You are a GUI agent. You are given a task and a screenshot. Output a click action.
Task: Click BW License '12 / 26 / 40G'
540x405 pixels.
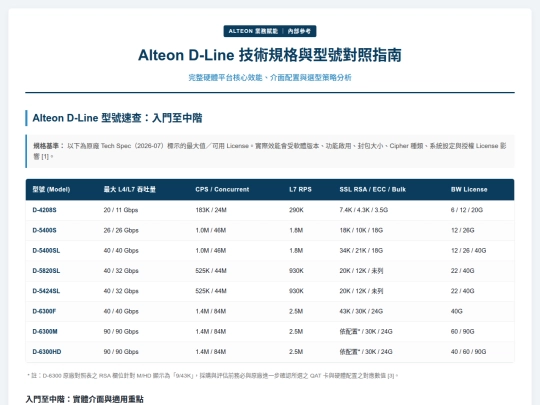point(468,251)
